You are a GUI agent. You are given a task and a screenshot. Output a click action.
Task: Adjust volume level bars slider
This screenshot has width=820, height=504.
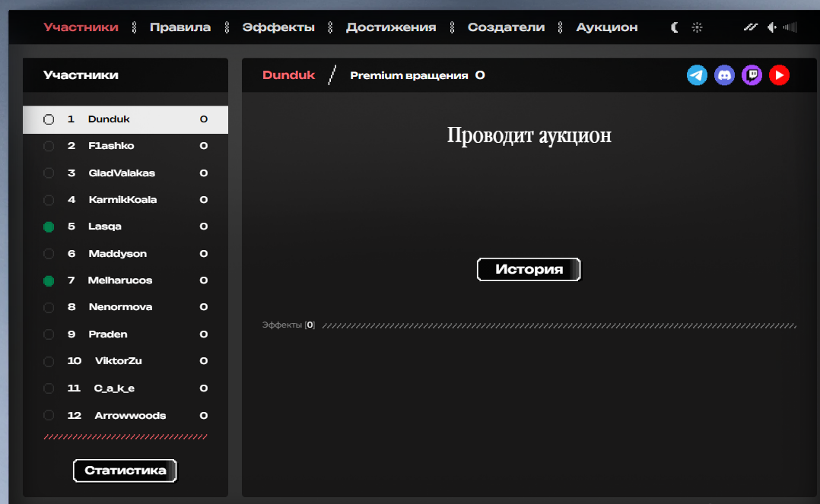click(790, 27)
